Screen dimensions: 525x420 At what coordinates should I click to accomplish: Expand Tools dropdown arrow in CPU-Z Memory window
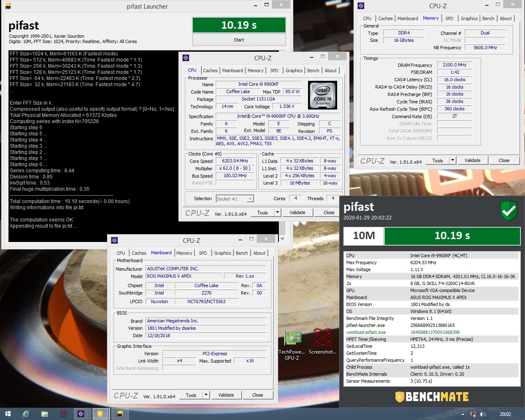[x=453, y=160]
